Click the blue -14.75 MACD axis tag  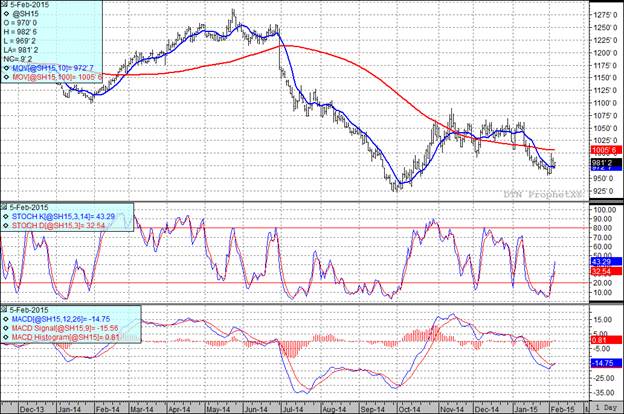tap(606, 363)
